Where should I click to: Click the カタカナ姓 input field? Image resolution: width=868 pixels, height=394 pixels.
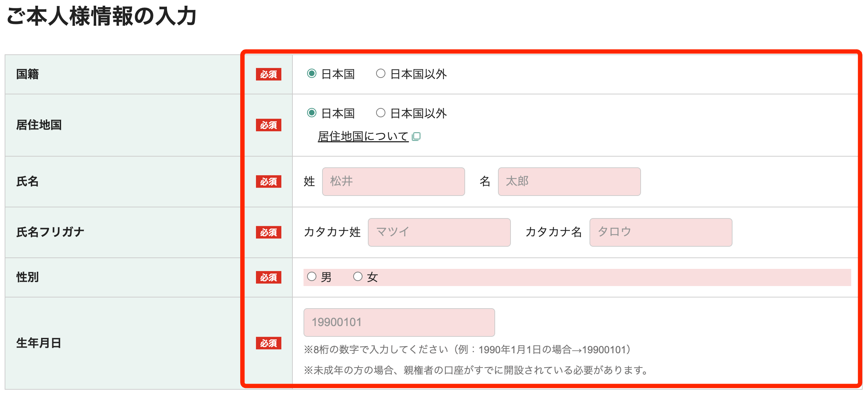[x=439, y=232]
